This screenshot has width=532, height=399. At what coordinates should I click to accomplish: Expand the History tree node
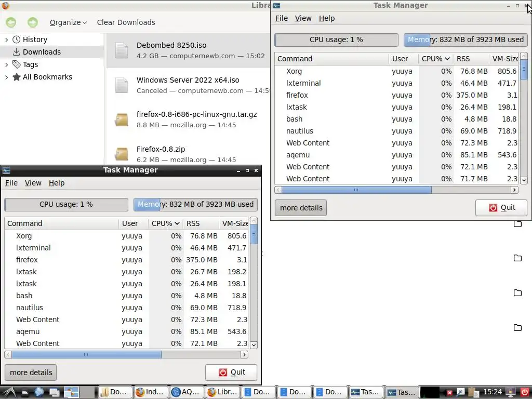(6, 39)
